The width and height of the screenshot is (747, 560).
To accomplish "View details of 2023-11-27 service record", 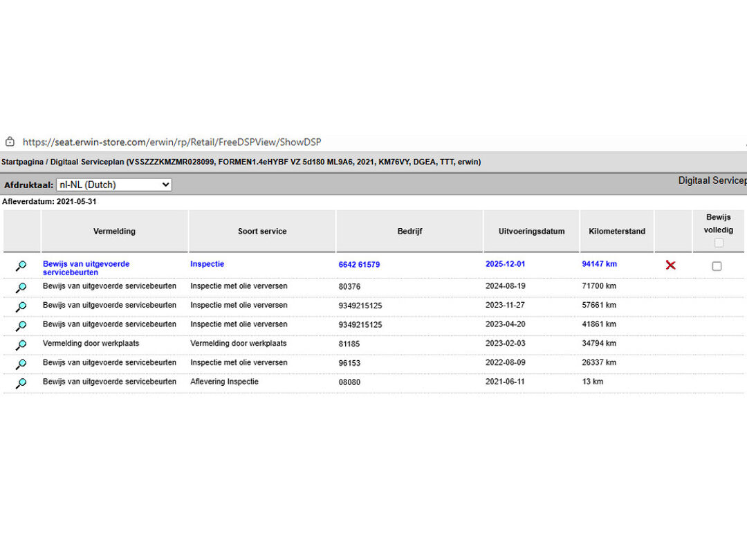I will pyautogui.click(x=21, y=306).
